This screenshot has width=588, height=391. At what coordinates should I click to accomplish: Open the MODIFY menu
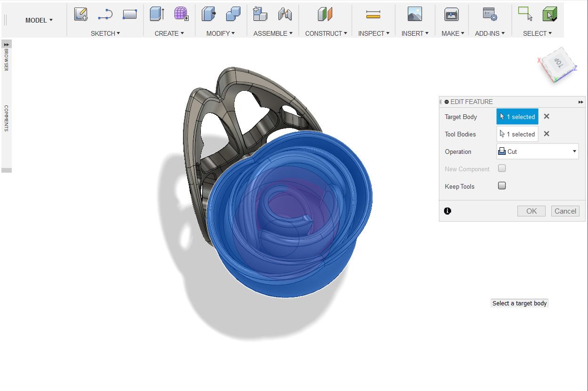221,33
